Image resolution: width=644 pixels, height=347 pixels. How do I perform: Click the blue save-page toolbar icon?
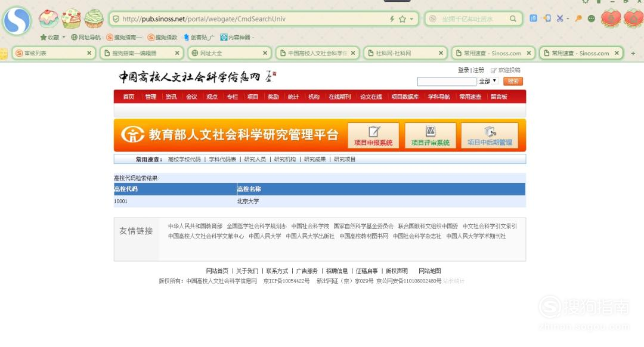pos(533,18)
